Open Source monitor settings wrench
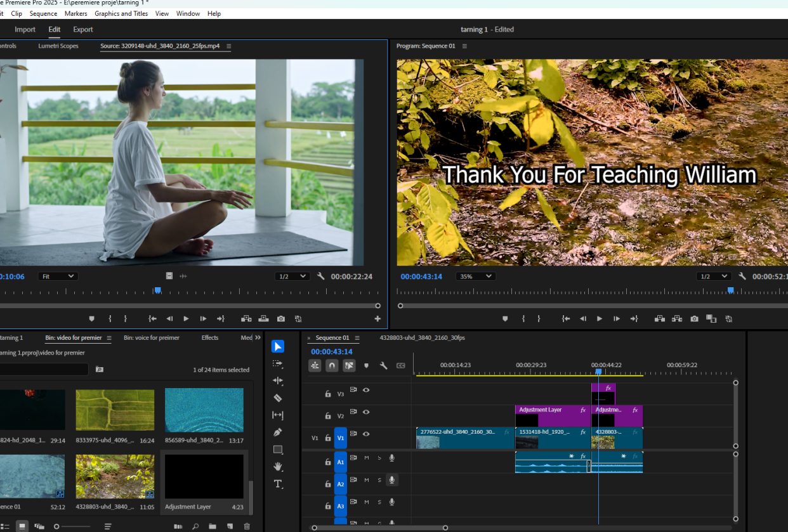 tap(321, 276)
